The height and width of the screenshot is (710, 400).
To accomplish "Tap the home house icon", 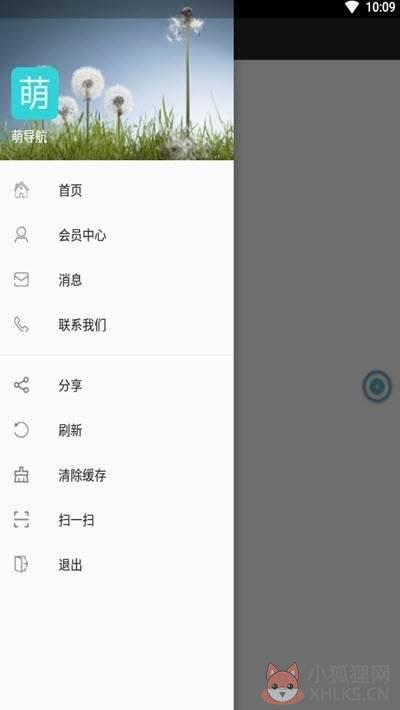I will (21, 190).
